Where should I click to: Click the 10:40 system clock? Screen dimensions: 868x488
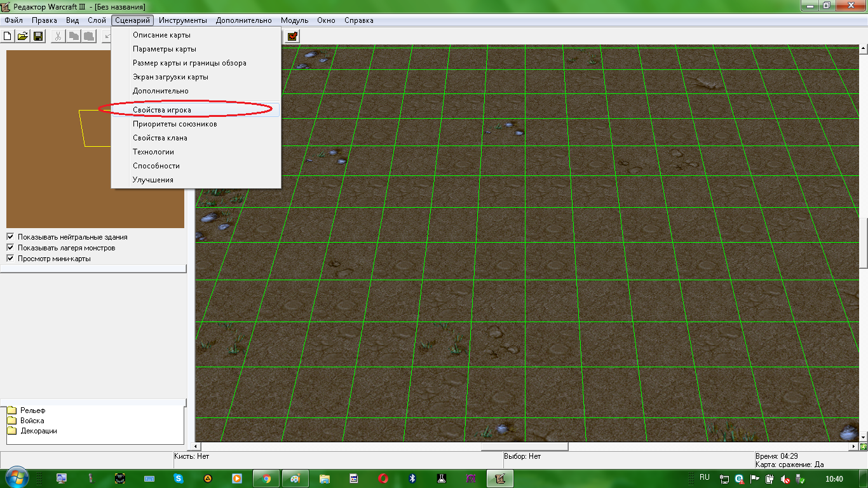pyautogui.click(x=834, y=478)
